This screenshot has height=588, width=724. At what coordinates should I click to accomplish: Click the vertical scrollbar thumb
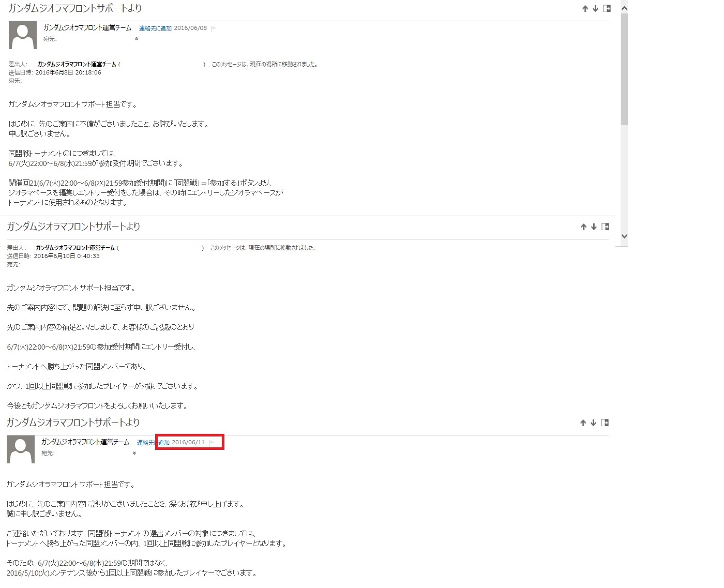(x=624, y=69)
